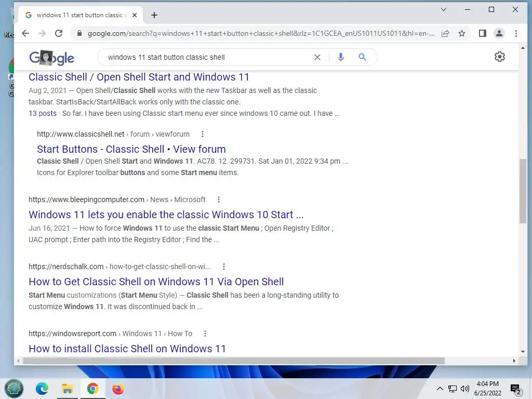
Task: Open 'Start Buttons - Classic Shell • View forum'
Action: coord(131,149)
